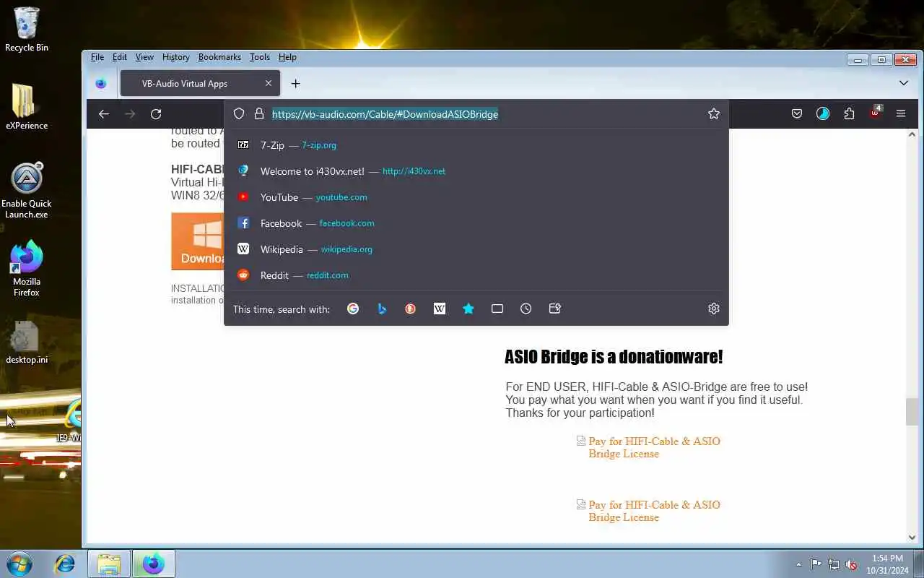Click the orange Windows Download button
The image size is (924, 578).
coord(197,241)
